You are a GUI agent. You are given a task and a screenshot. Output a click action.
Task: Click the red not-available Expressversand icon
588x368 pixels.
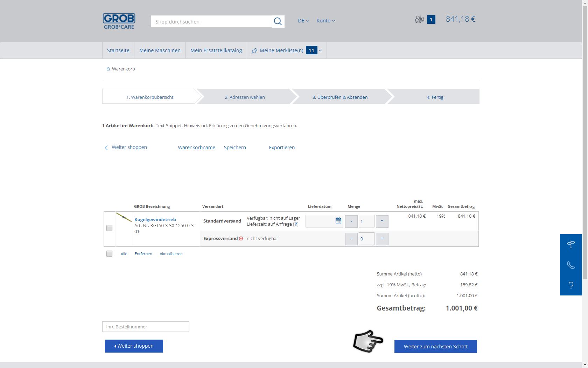pyautogui.click(x=241, y=238)
